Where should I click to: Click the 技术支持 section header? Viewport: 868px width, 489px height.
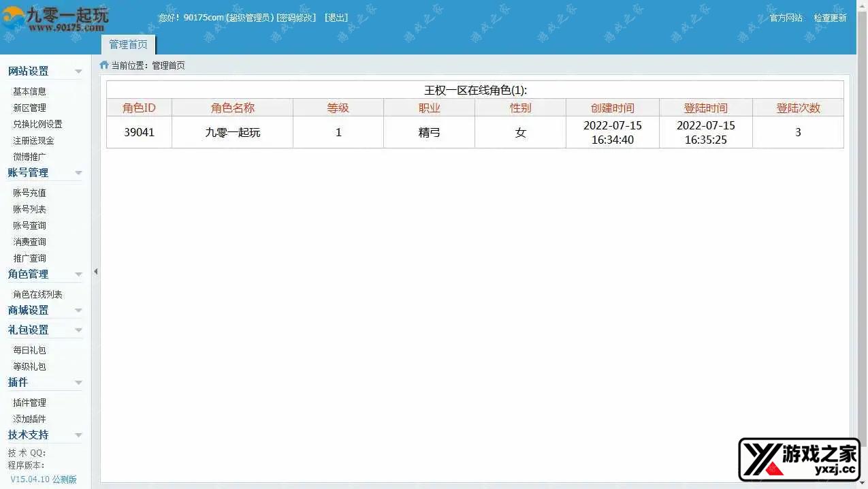click(29, 435)
